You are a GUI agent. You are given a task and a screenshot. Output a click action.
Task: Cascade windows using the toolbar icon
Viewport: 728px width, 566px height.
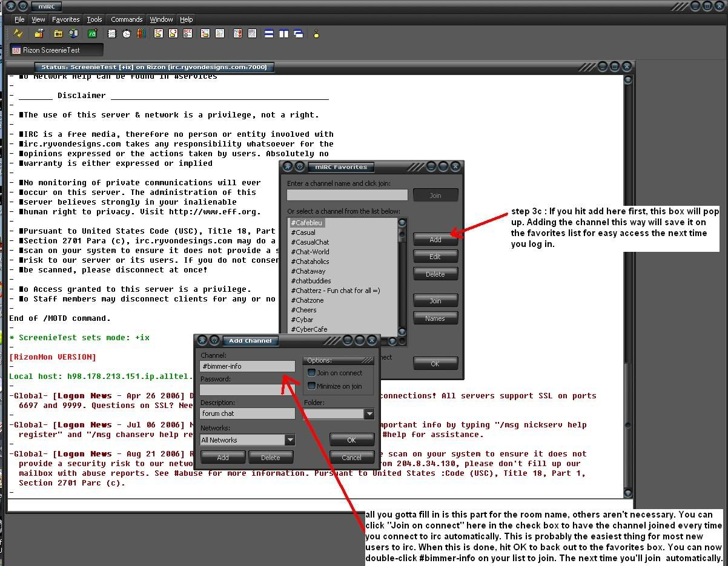point(299,34)
